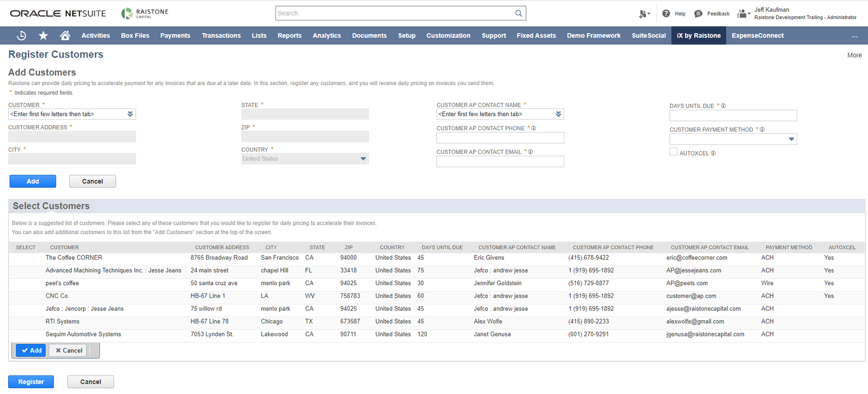Click the Oracle NetSuite logo
The height and width of the screenshot is (394, 868).
(58, 14)
